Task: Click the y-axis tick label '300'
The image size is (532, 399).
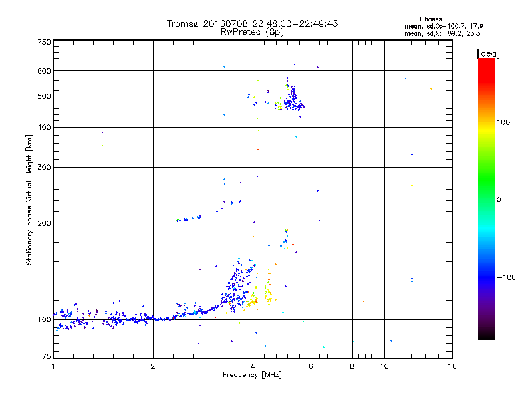Action: (x=44, y=168)
